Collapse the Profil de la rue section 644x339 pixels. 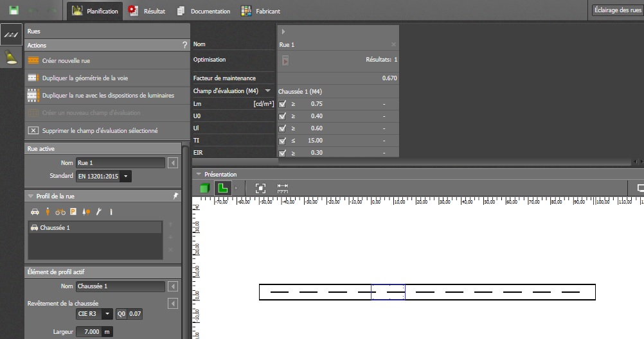pos(30,196)
